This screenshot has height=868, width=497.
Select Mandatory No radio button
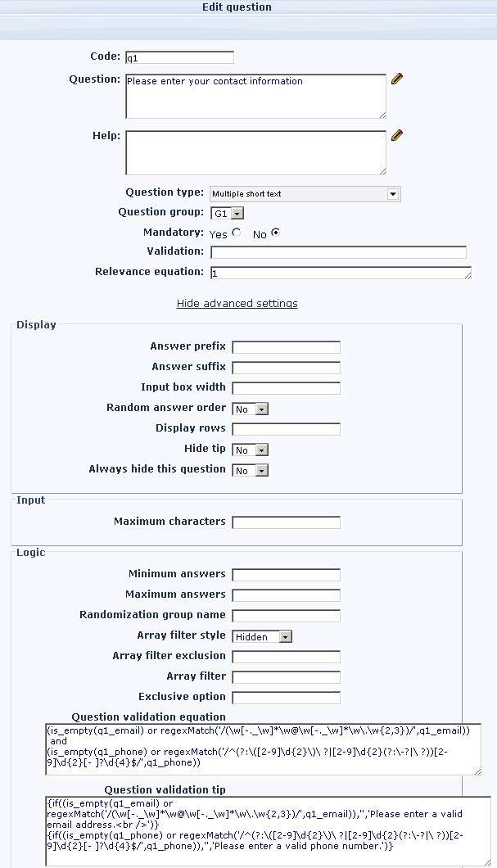point(275,233)
